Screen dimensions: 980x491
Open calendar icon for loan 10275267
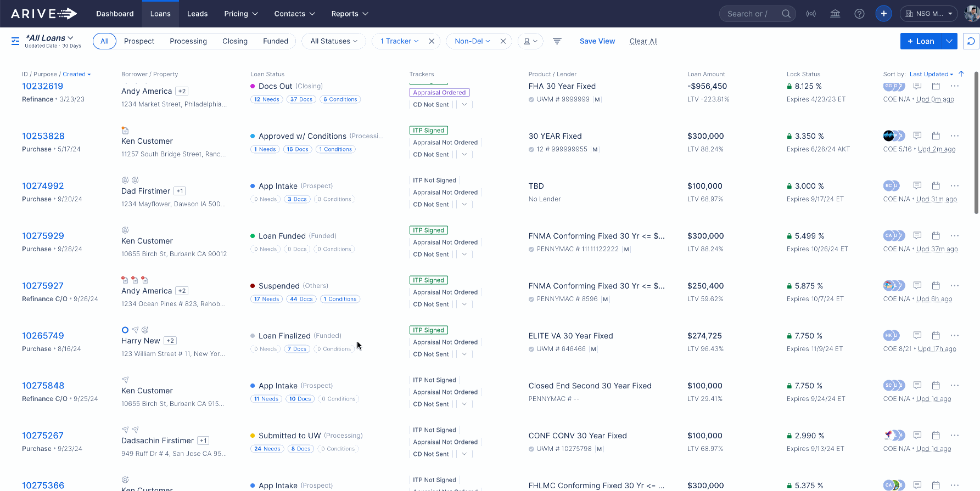click(x=936, y=436)
